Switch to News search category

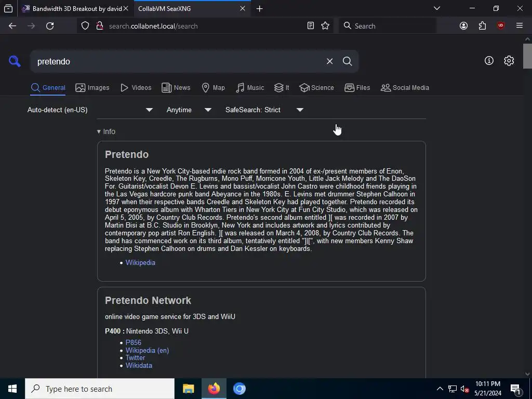[176, 87]
